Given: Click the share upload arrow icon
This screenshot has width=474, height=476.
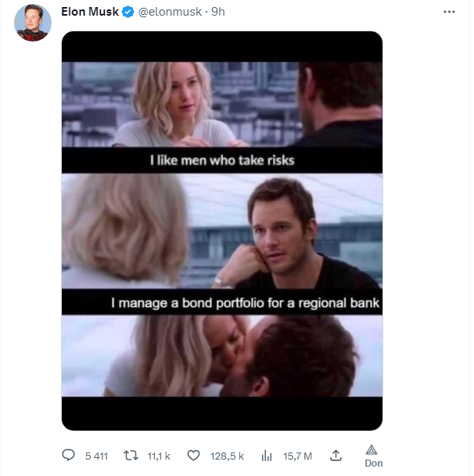Looking at the screenshot, I should click(x=336, y=455).
